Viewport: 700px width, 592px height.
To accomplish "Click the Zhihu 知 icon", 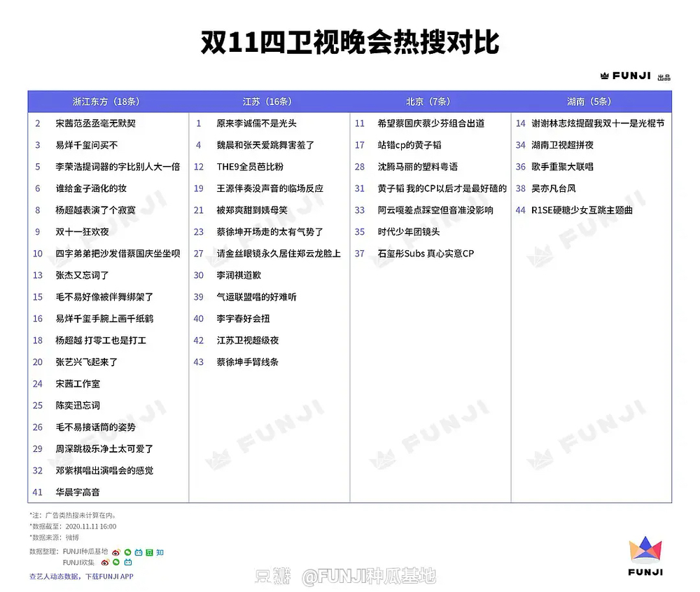I will tap(160, 552).
